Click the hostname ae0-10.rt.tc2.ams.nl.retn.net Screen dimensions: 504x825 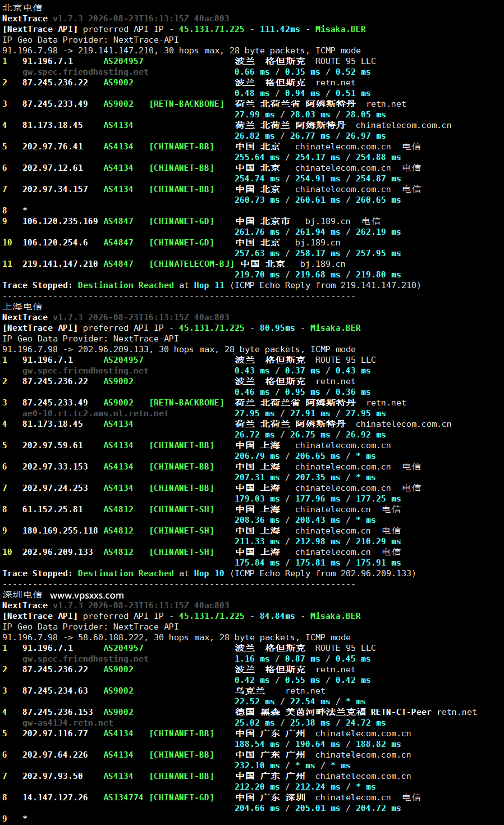95,413
